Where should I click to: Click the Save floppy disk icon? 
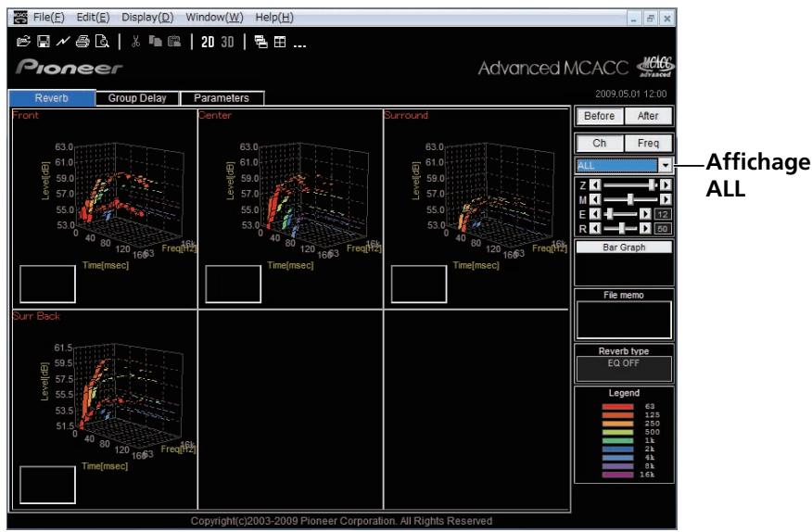(44, 42)
